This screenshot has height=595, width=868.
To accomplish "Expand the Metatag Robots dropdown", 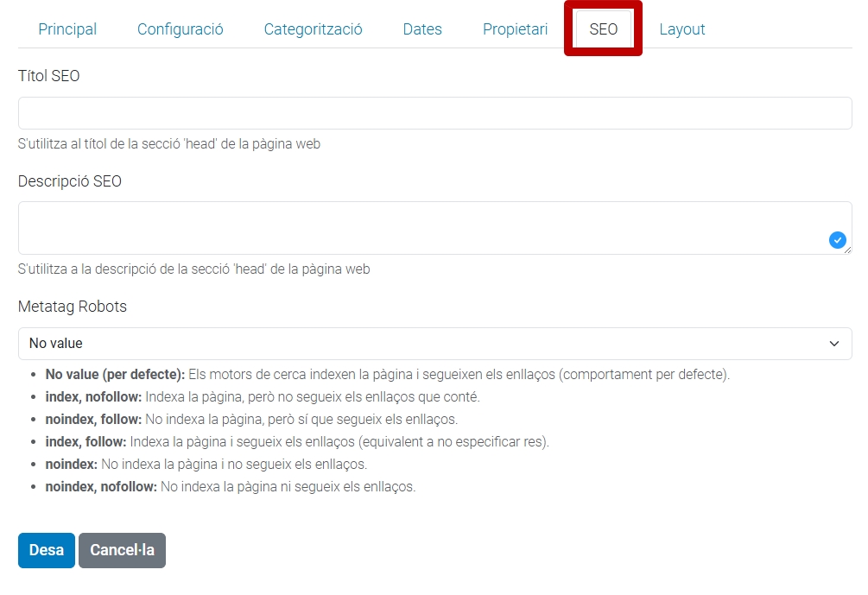I will point(434,344).
